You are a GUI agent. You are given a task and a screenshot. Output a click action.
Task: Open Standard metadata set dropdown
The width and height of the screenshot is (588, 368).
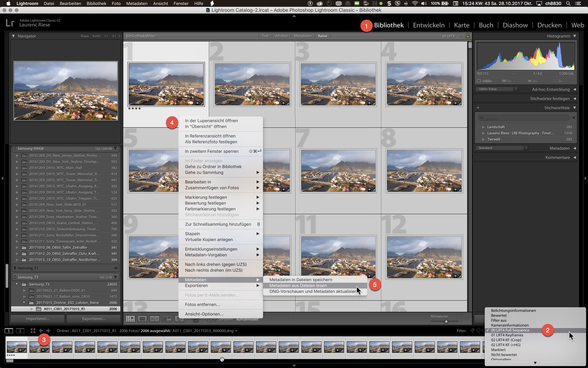502,148
